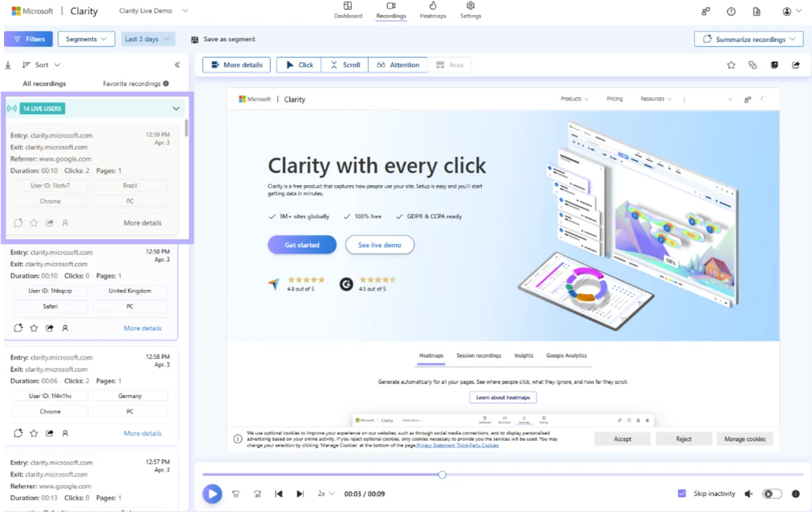Open the document notes icon in header
The height and width of the screenshot is (512, 812).
pyautogui.click(x=757, y=11)
